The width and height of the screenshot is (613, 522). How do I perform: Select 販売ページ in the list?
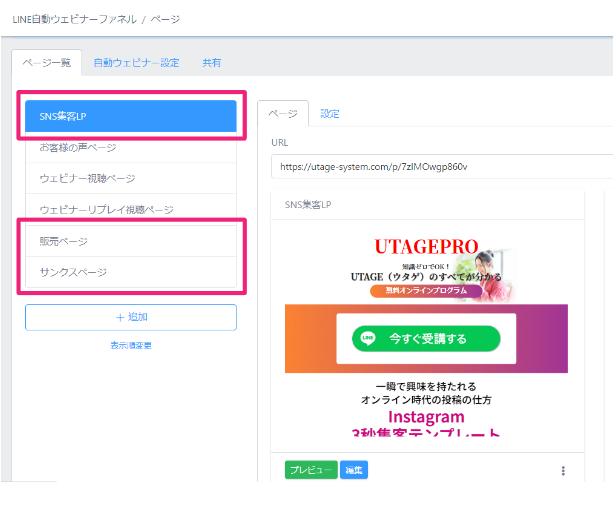point(131,241)
